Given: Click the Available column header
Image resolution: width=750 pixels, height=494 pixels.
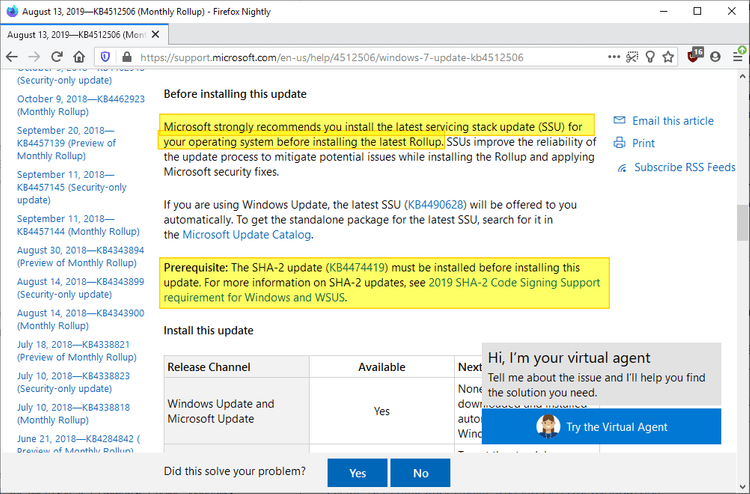Looking at the screenshot, I should [x=382, y=367].
